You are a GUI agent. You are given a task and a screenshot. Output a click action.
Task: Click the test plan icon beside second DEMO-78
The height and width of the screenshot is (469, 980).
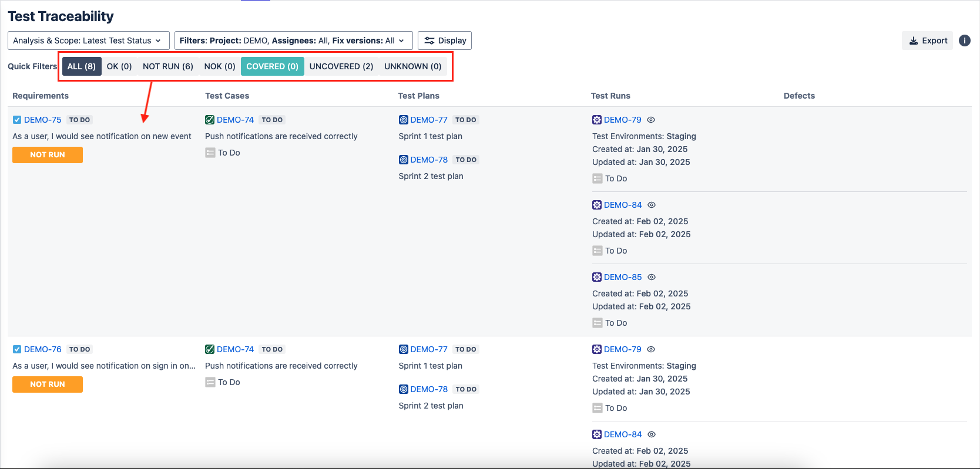pyautogui.click(x=404, y=389)
